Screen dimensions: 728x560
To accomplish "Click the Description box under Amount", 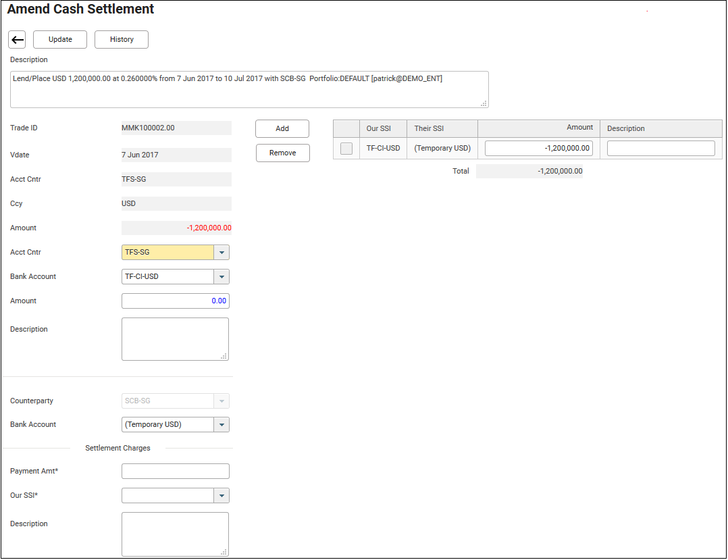I will pos(175,339).
